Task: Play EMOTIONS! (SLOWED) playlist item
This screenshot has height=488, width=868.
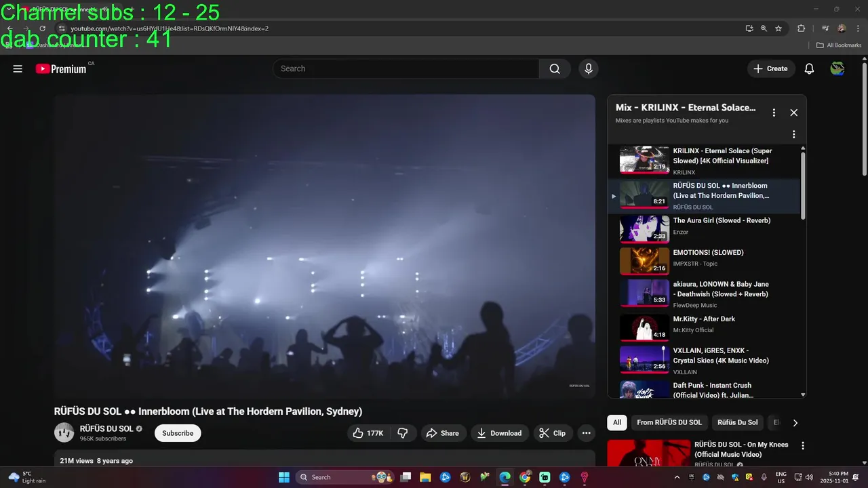Action: (705, 261)
